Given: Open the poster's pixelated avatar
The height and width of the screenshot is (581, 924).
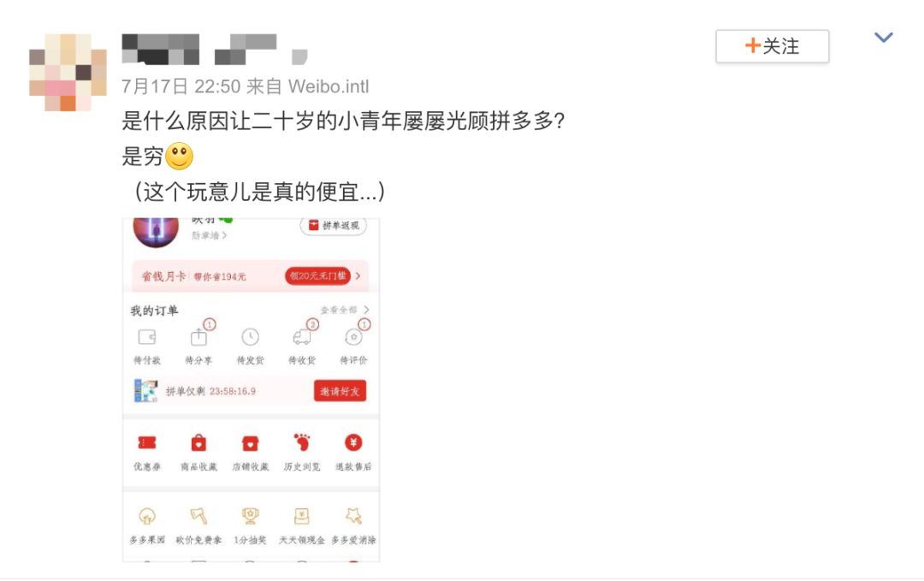Looking at the screenshot, I should pos(68,73).
